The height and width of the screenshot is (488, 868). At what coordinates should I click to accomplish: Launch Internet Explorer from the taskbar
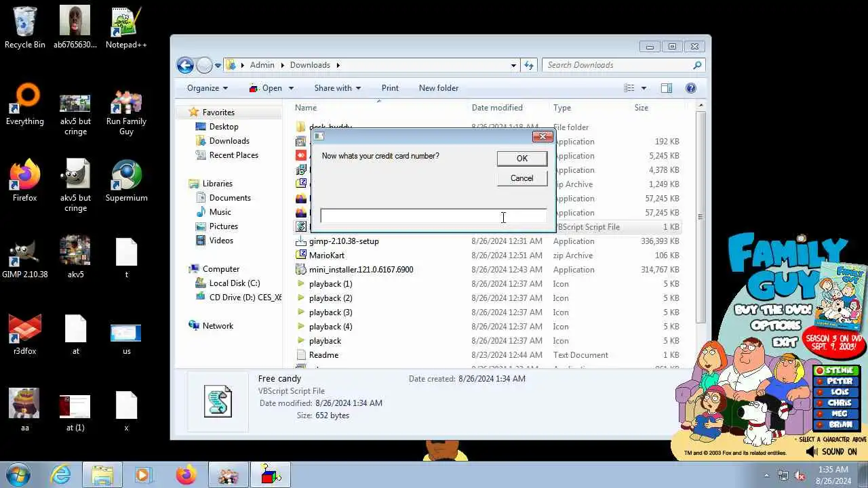61,474
